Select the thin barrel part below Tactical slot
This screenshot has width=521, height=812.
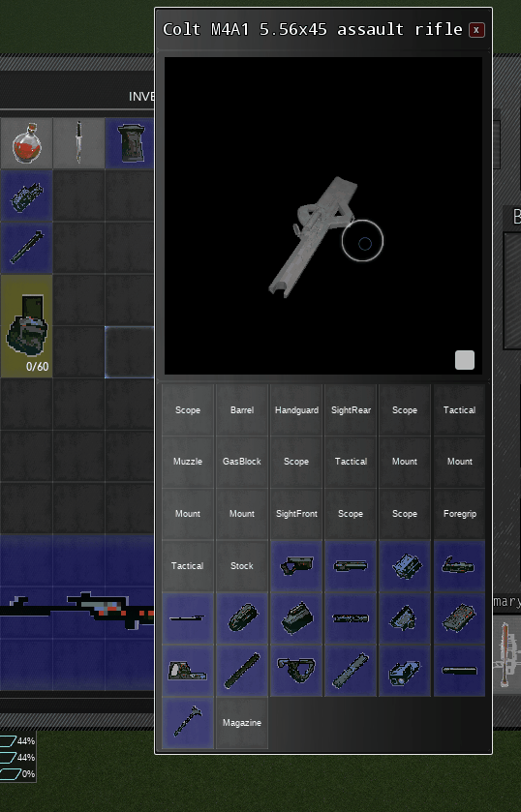point(188,618)
